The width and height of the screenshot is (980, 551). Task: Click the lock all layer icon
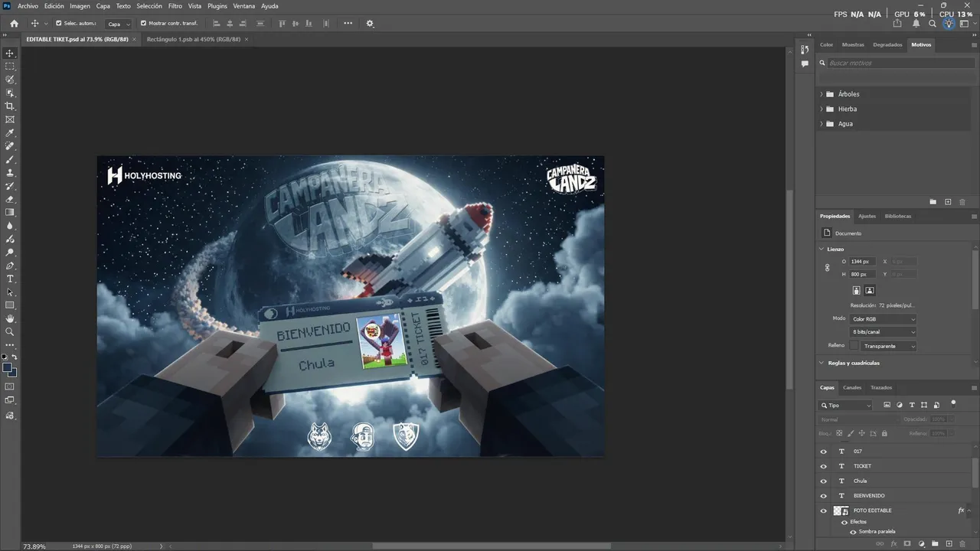(884, 433)
